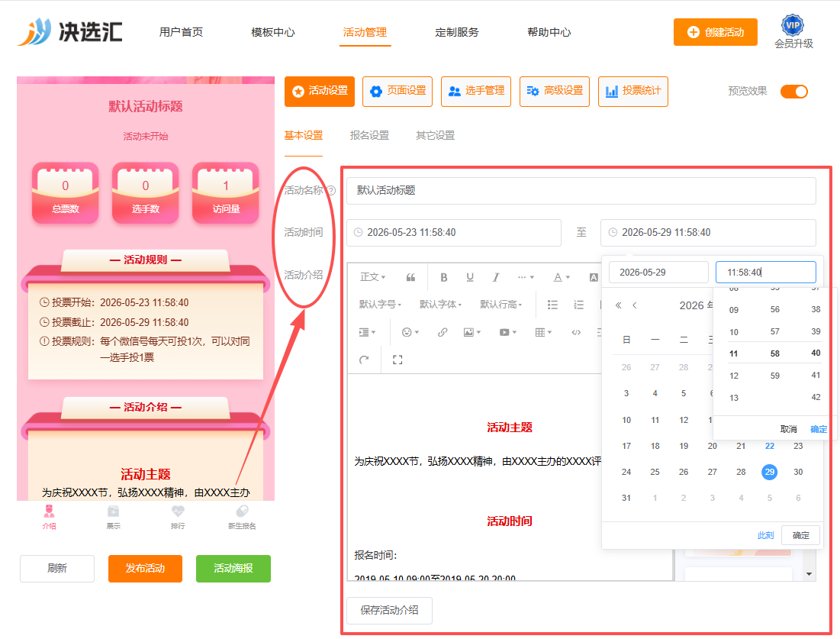Open 活动管理 in top navigation
Screen dimensions: 840x639
tap(365, 32)
